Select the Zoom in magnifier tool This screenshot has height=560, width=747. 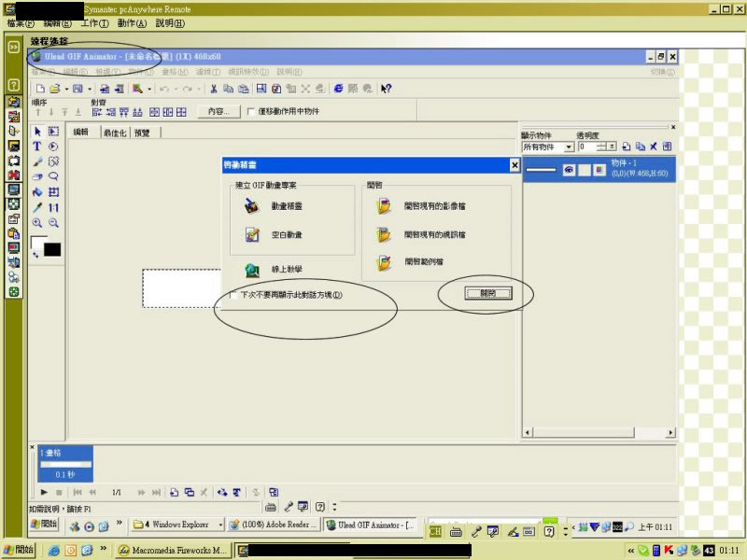pos(37,222)
